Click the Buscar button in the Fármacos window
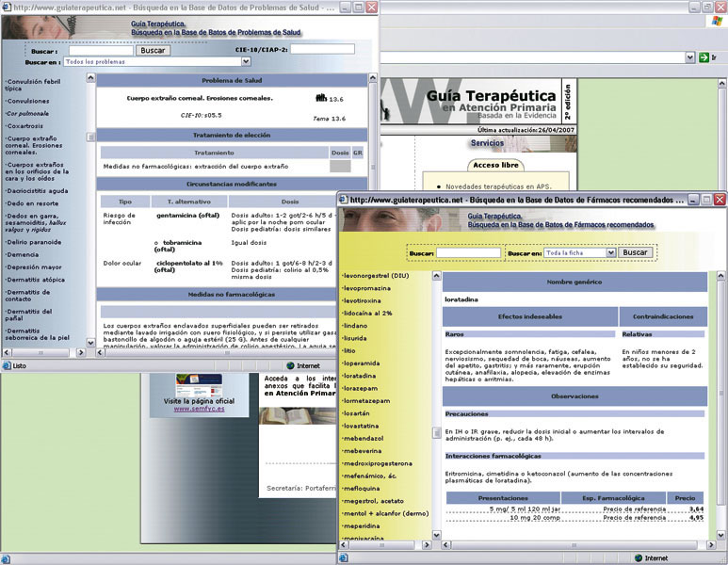728x565 pixels. (635, 252)
